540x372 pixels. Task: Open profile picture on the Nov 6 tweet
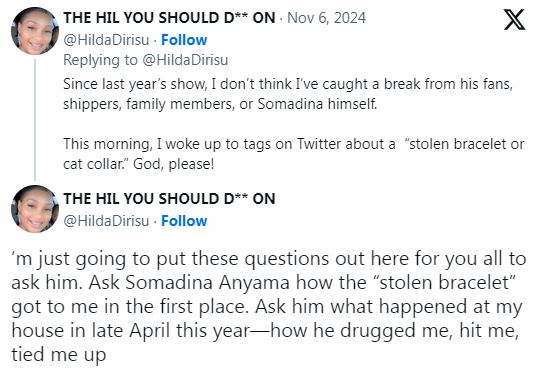(35, 31)
